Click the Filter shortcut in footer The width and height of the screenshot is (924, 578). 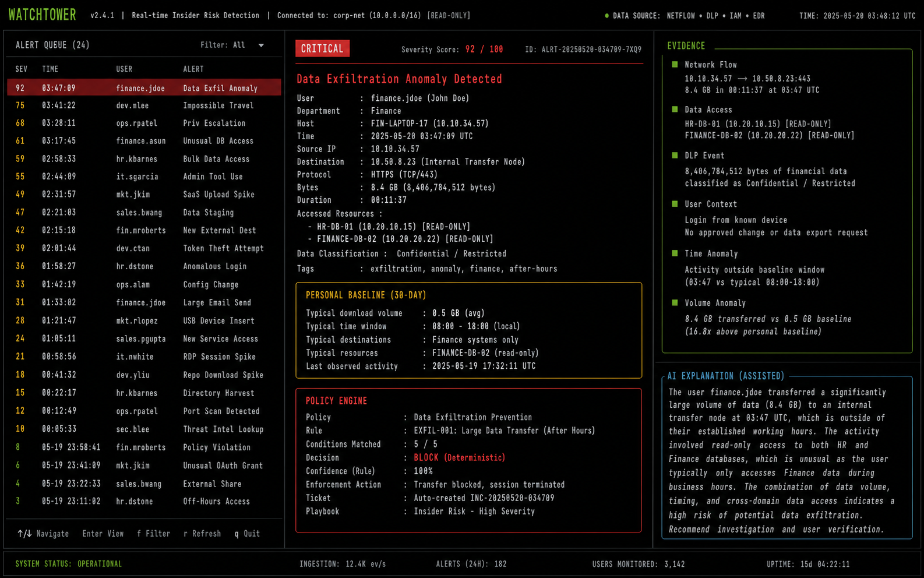click(153, 534)
